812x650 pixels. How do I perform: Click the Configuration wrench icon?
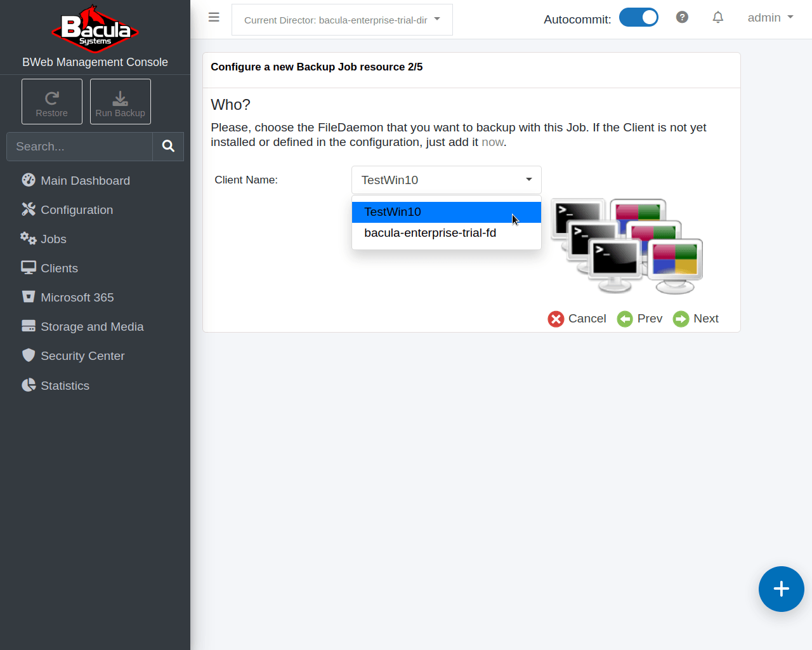point(29,209)
